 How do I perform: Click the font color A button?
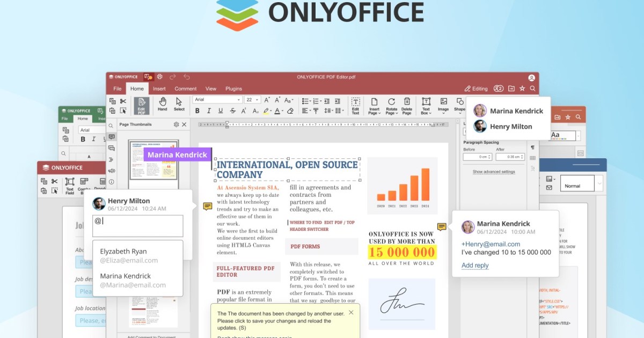tap(277, 111)
